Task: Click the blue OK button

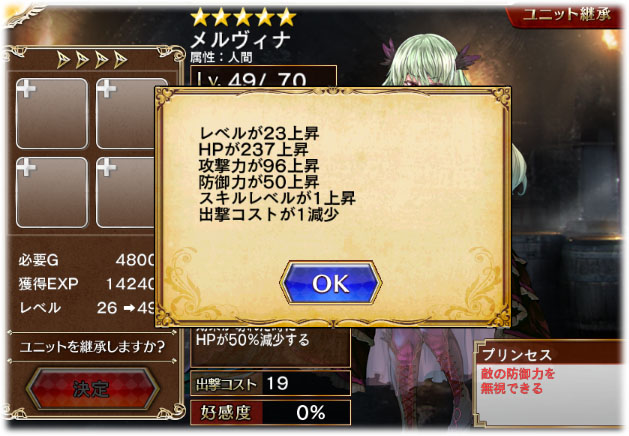Action: coord(331,283)
